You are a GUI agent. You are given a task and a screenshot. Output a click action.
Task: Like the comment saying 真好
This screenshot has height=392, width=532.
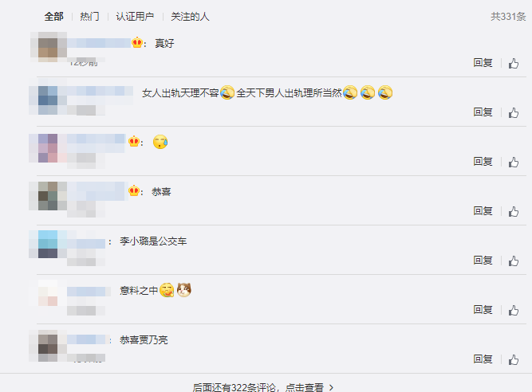[x=514, y=64]
